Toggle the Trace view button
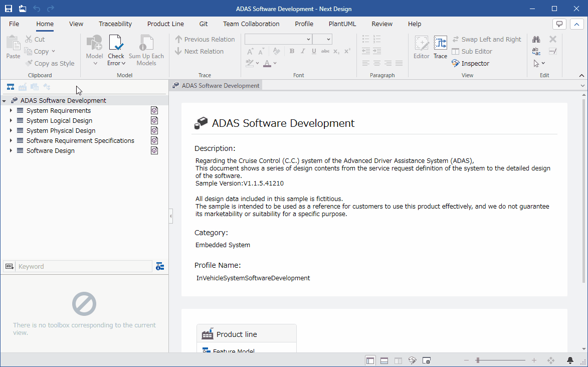588x367 pixels. tap(440, 47)
